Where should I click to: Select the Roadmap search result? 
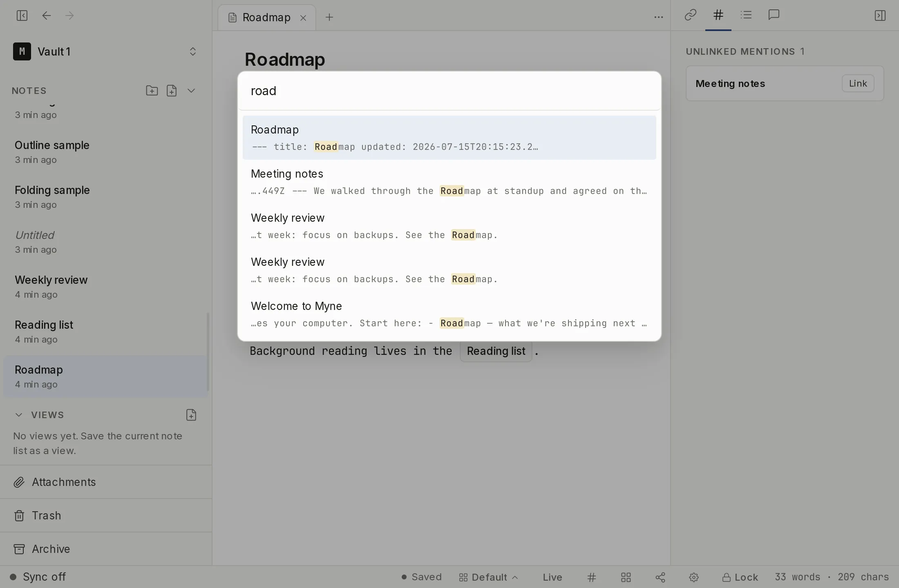(x=449, y=138)
